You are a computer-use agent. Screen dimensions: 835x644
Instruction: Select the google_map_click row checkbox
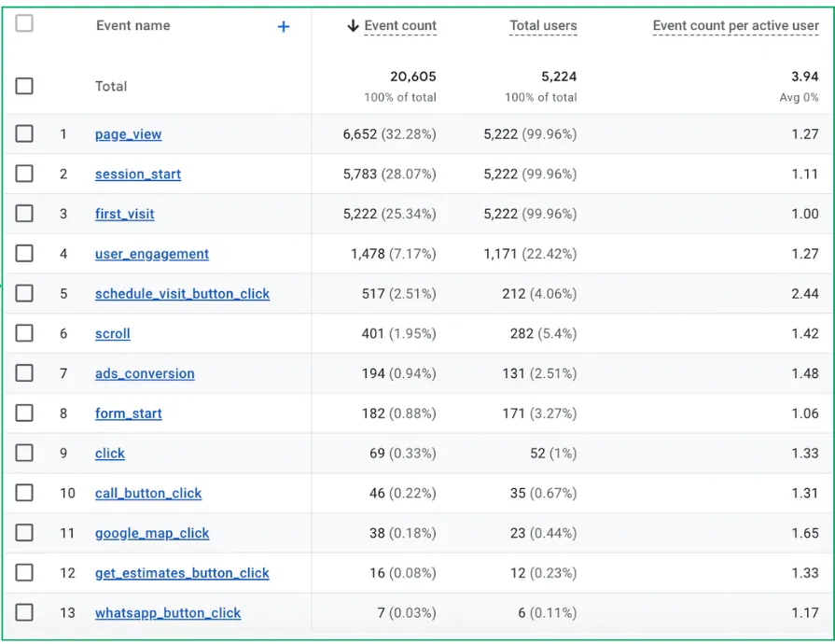(x=24, y=533)
